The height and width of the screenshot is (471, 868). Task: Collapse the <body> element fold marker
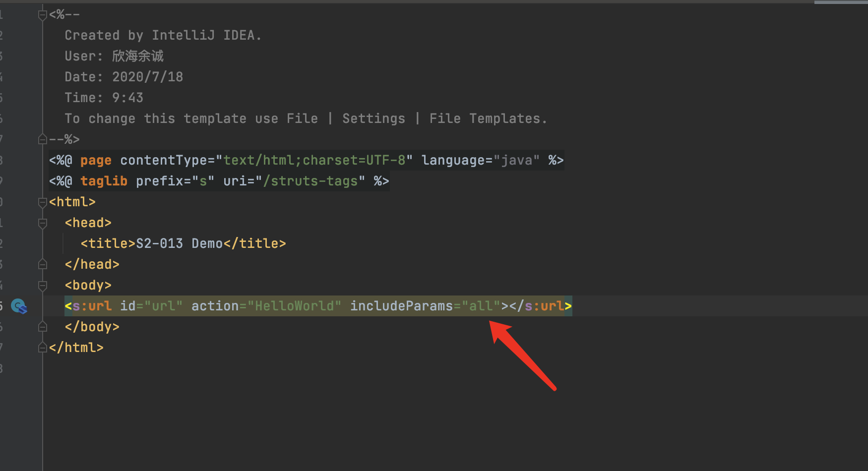tap(43, 286)
